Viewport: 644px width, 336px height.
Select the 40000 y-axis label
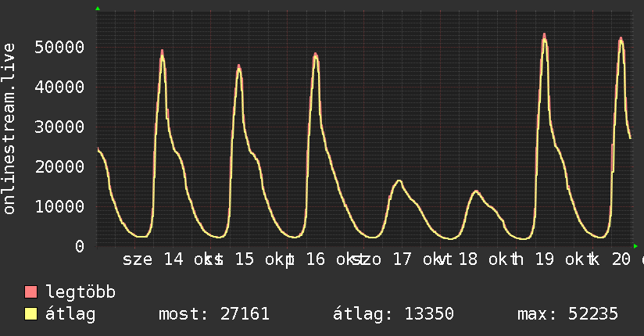59,87
